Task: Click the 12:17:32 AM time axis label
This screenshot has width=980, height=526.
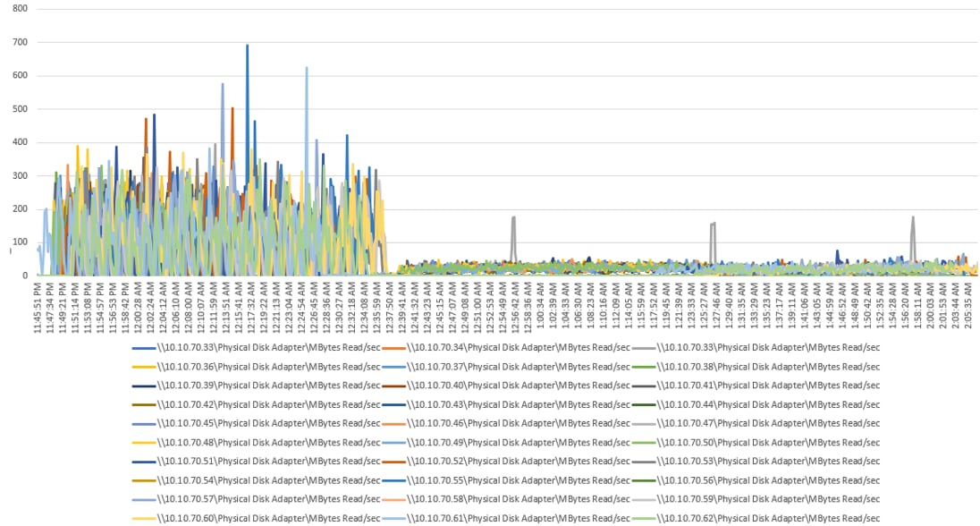Action: [251, 308]
